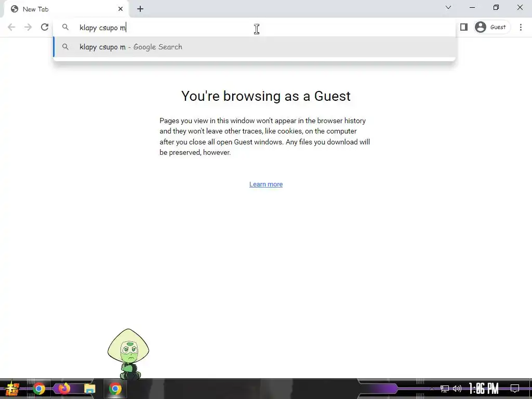The height and width of the screenshot is (399, 532).
Task: Launch Firefox from the taskbar
Action: coord(64,389)
